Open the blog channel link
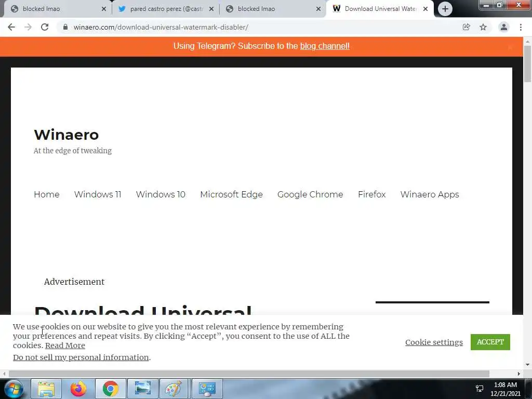Screen dimensions: 532x399 click(x=325, y=46)
